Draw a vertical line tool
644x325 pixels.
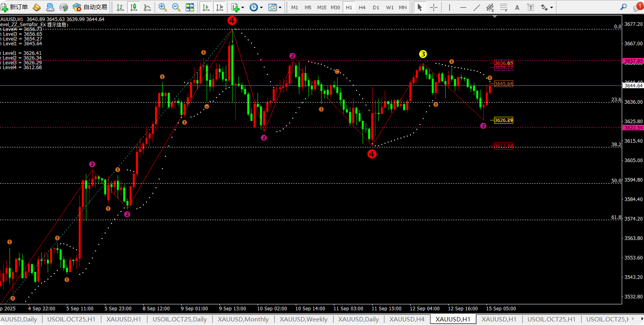[x=450, y=7]
